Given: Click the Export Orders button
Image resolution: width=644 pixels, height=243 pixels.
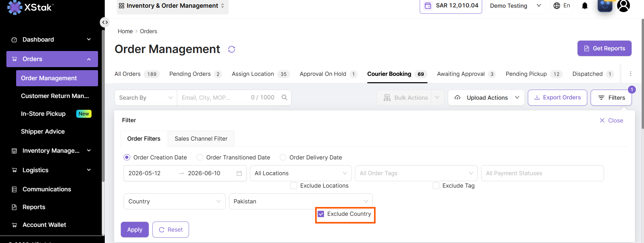Looking at the screenshot, I should pos(557,98).
